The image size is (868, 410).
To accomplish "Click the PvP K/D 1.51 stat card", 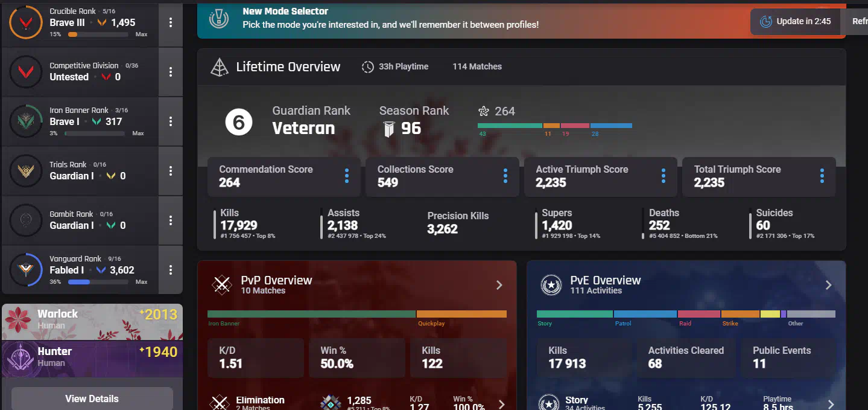I will tap(256, 357).
